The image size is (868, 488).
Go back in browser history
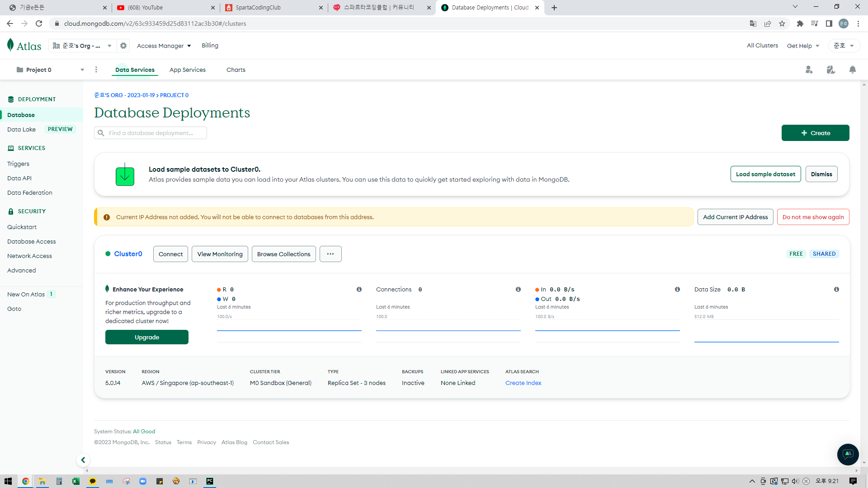pyautogui.click(x=10, y=23)
